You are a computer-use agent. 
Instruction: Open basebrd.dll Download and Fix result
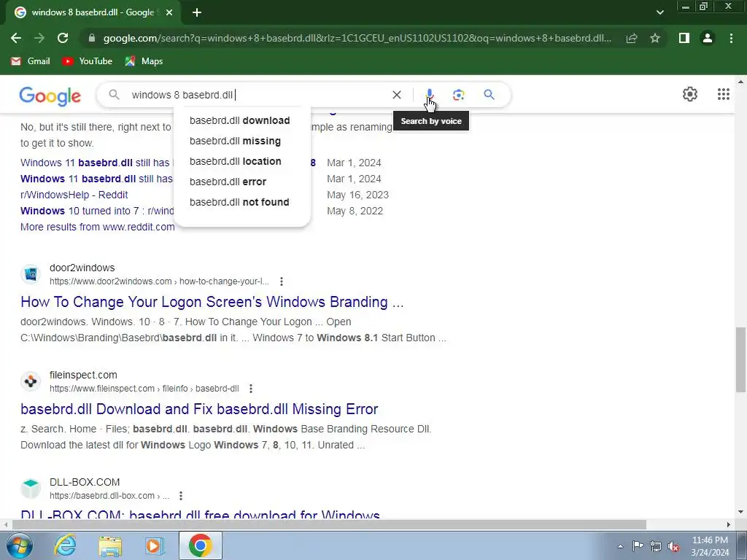tap(199, 409)
